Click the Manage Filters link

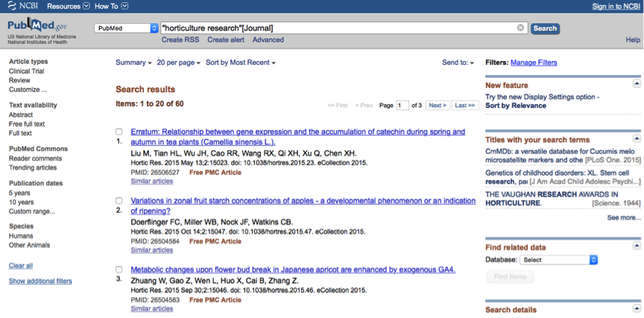click(x=534, y=63)
